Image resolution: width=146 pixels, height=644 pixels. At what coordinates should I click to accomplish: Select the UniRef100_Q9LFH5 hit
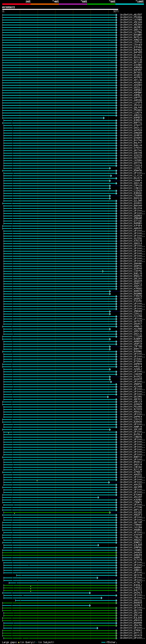click(x=131, y=108)
